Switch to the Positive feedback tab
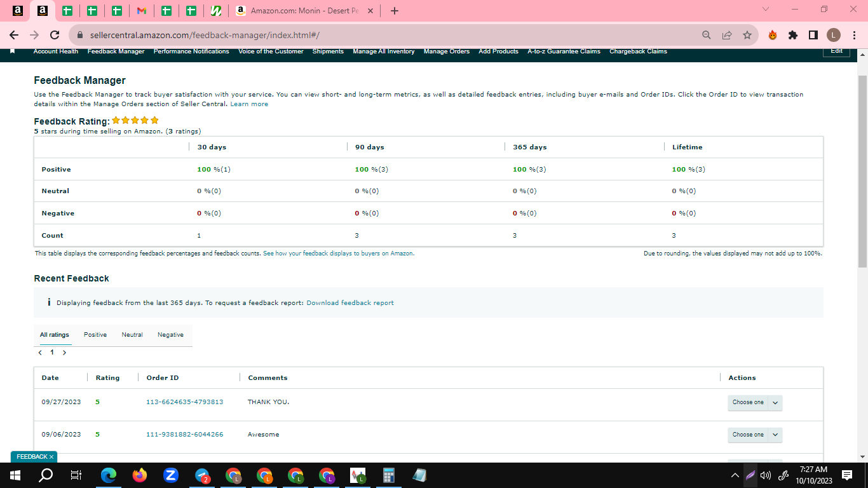868x488 pixels. coord(95,335)
